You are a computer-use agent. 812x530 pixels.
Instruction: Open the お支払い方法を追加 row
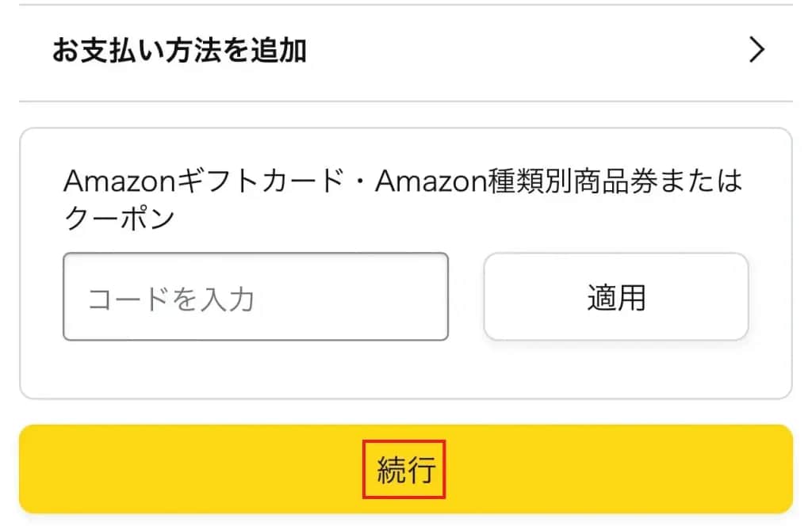[x=404, y=52]
